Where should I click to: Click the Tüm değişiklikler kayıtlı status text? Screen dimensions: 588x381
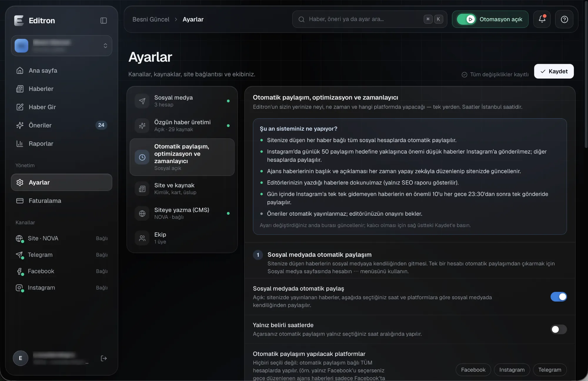499,74
